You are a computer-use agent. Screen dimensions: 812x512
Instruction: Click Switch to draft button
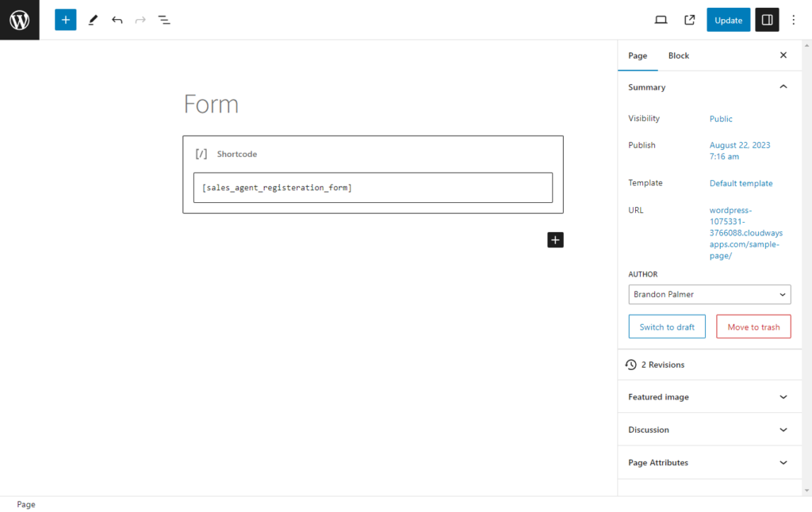coord(667,327)
